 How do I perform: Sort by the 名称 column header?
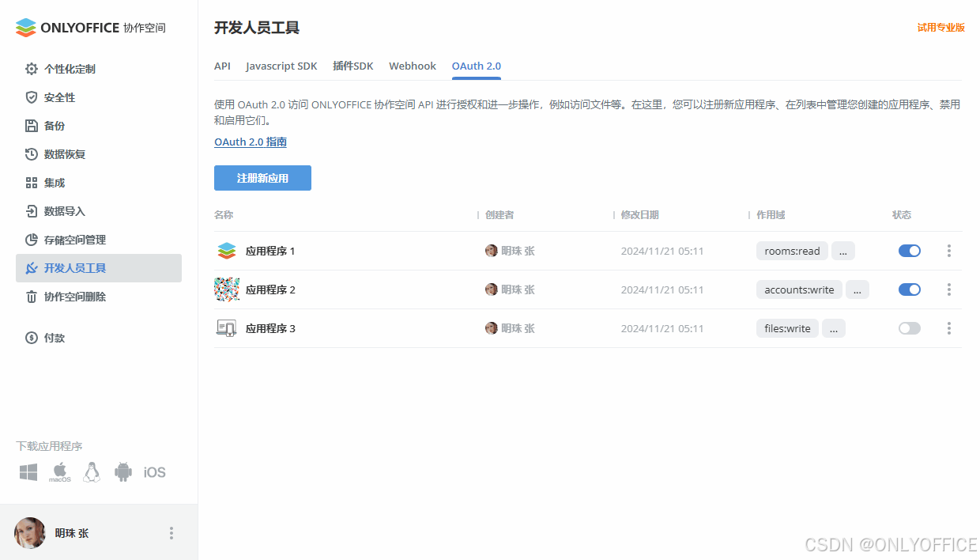(x=224, y=215)
